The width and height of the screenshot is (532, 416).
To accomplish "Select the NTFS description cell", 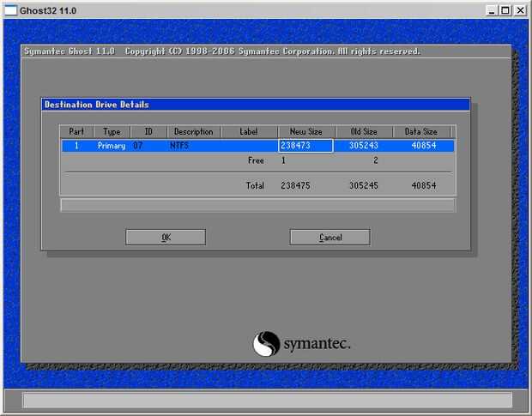I will pyautogui.click(x=179, y=146).
